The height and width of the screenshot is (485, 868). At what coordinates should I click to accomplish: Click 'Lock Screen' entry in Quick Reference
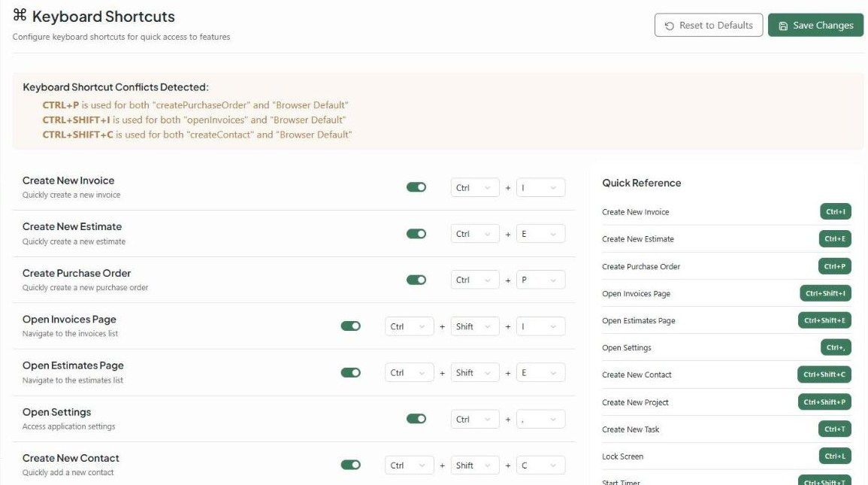623,456
